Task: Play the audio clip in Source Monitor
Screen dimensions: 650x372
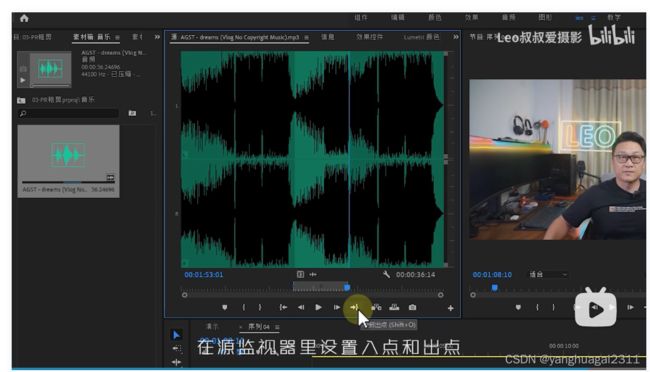Action: (x=318, y=307)
